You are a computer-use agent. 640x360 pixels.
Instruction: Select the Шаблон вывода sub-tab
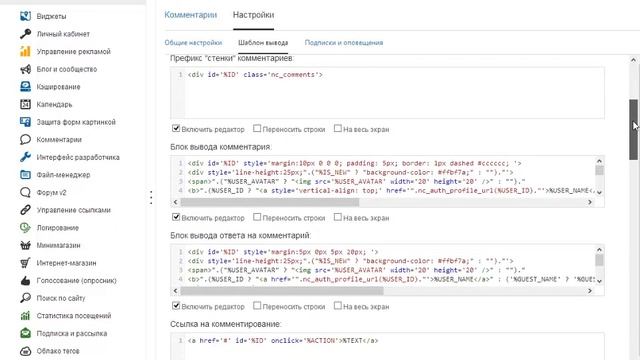(x=263, y=42)
